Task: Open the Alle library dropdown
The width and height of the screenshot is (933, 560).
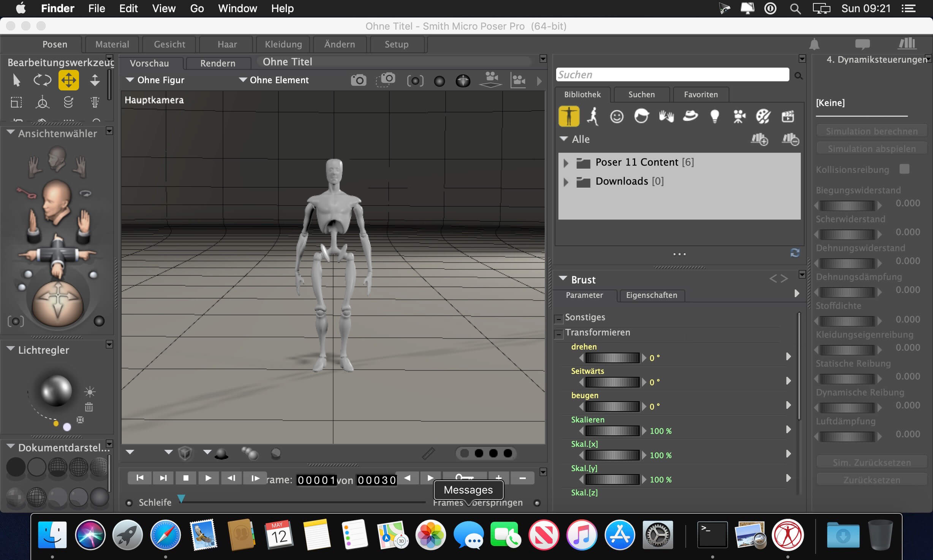Action: click(x=575, y=139)
